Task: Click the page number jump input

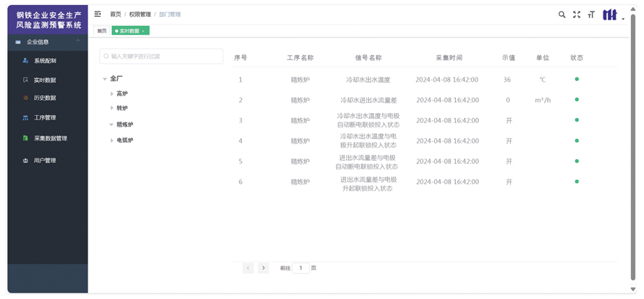Action: tap(300, 268)
